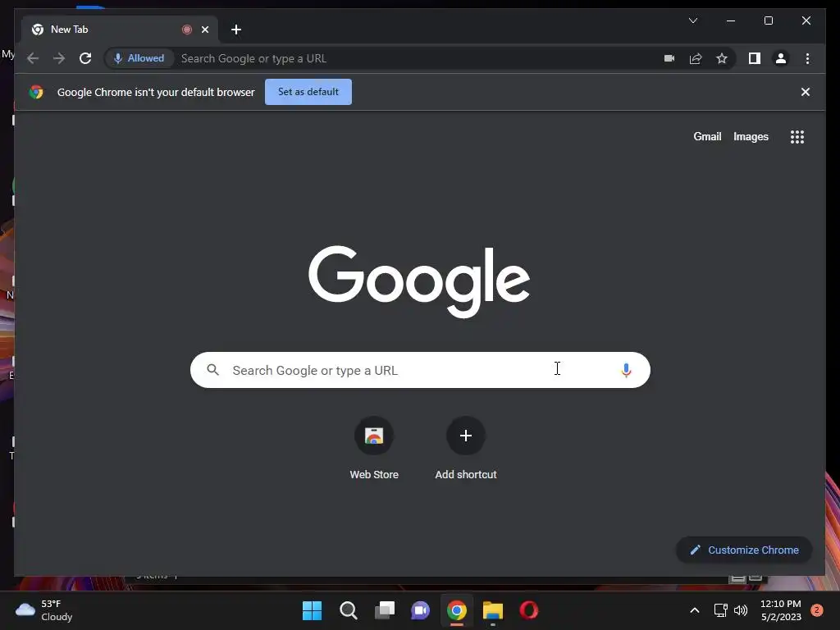Screen dimensions: 840x630
Task: Open the volume tray icon
Action: pos(741,610)
